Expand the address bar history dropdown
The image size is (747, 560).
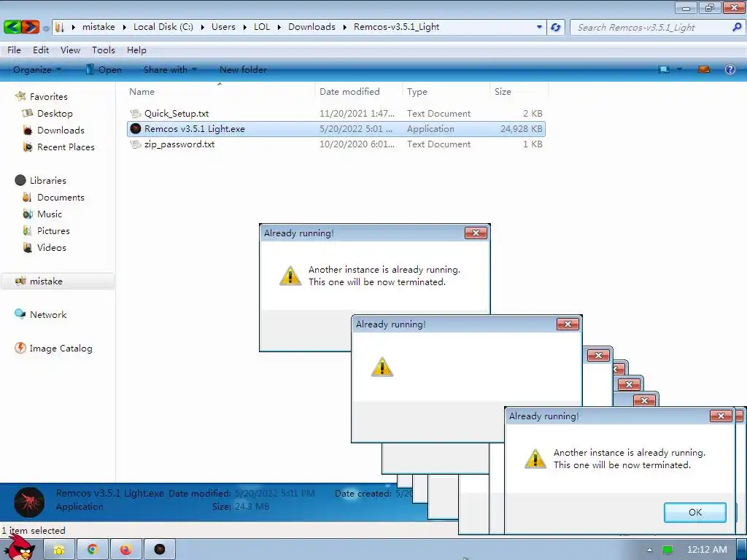click(x=539, y=27)
